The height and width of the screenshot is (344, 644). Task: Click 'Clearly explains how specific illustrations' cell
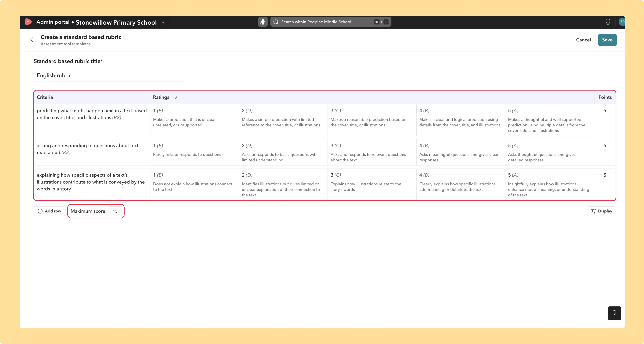point(461,185)
